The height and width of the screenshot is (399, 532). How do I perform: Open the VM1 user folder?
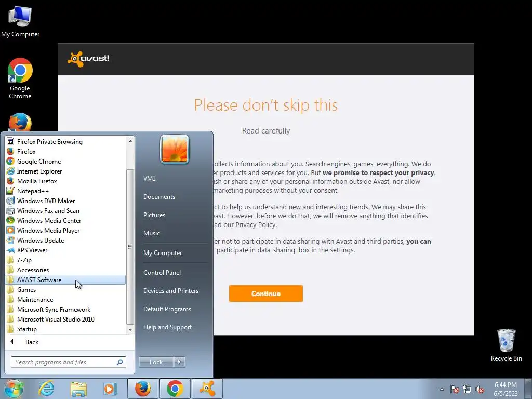149,179
